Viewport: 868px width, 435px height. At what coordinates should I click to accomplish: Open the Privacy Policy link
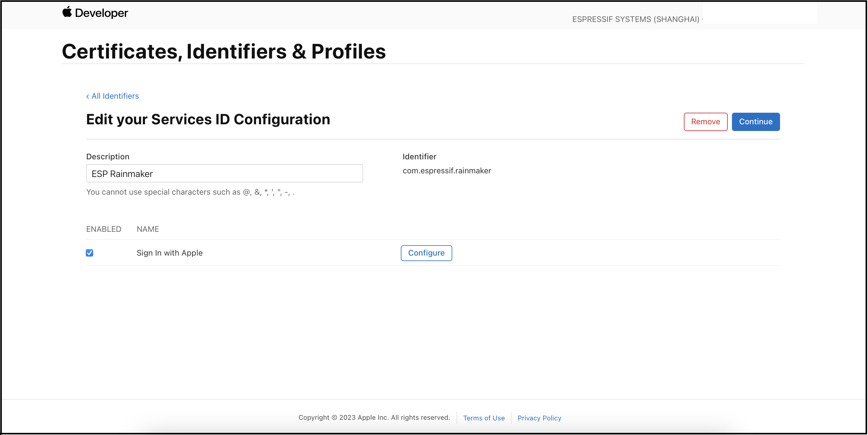[539, 418]
